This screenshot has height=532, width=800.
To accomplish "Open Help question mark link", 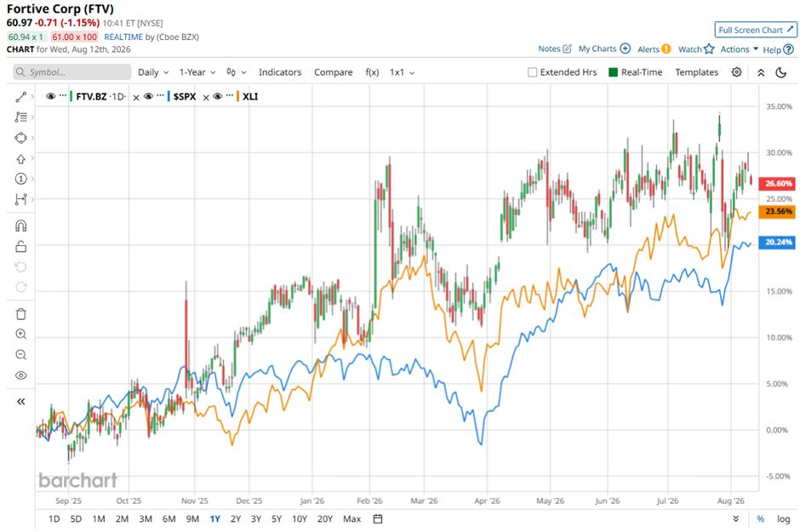I will pyautogui.click(x=778, y=49).
